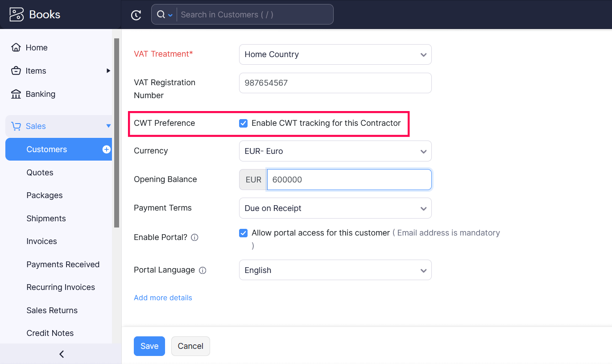Viewport: 612px width, 364px height.
Task: Go to Payments Received
Action: (63, 265)
